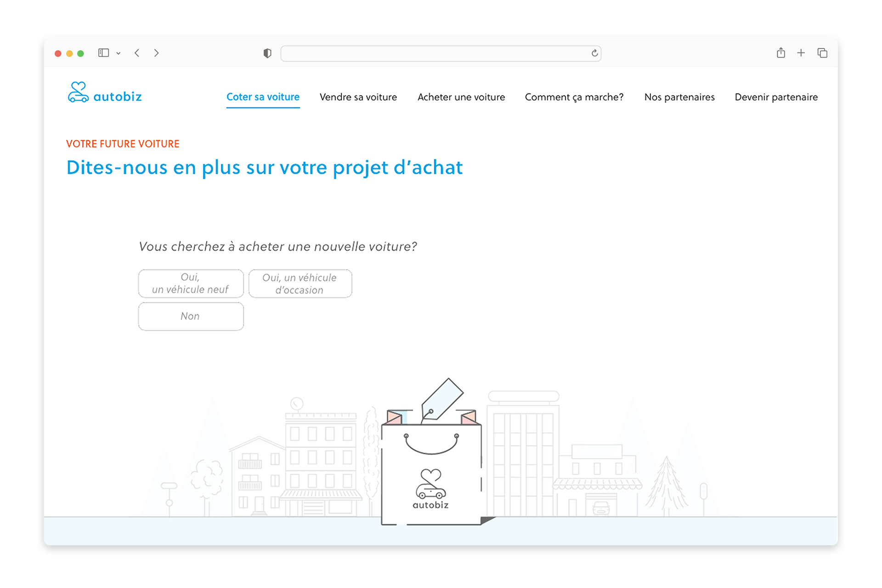
Task: Reload the page with the refresh icon
Action: 594,53
